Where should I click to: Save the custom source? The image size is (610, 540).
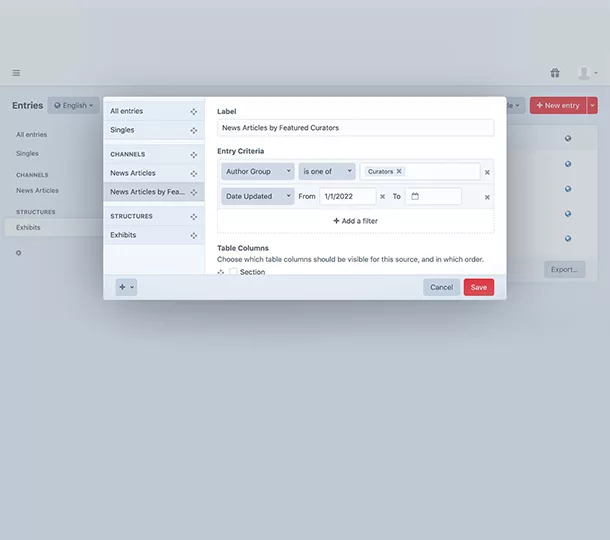[x=479, y=287]
